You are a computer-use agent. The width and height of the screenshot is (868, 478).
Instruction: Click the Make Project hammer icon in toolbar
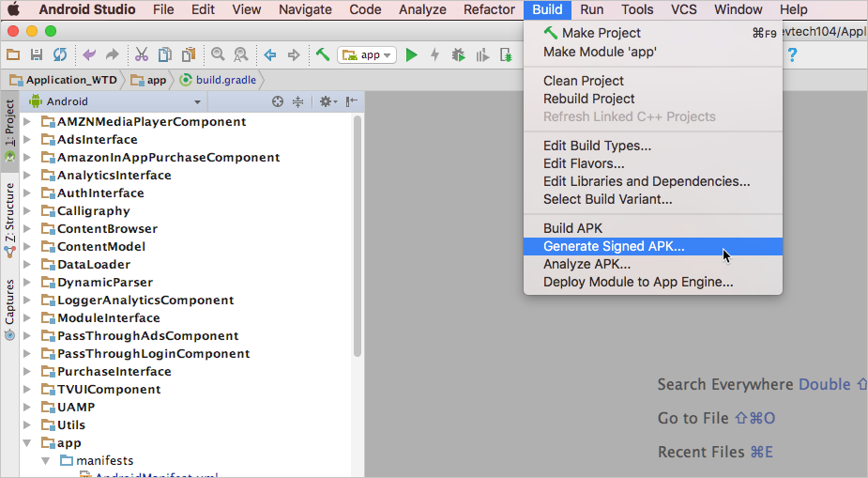322,55
